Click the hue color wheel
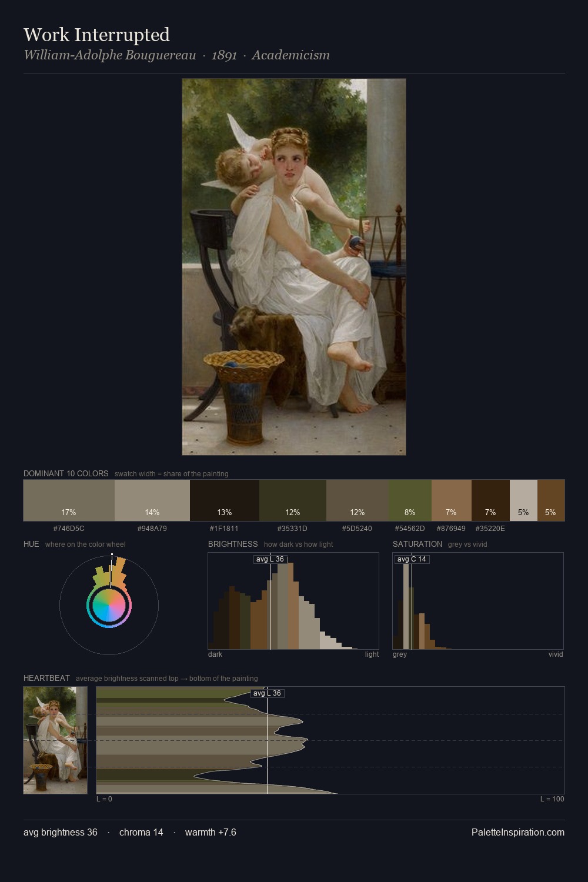Image resolution: width=588 pixels, height=882 pixels. coord(109,605)
